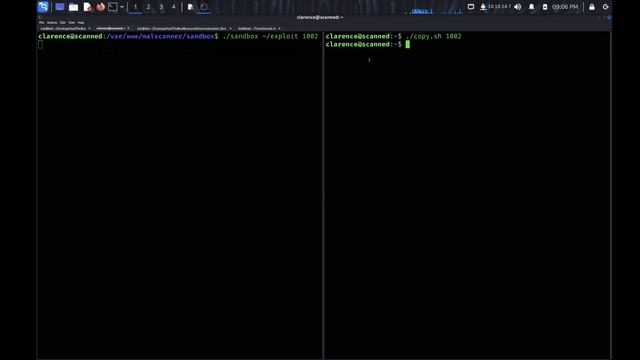Close the fourth terminal tab
The height and width of the screenshot is (360, 640).
[279, 29]
